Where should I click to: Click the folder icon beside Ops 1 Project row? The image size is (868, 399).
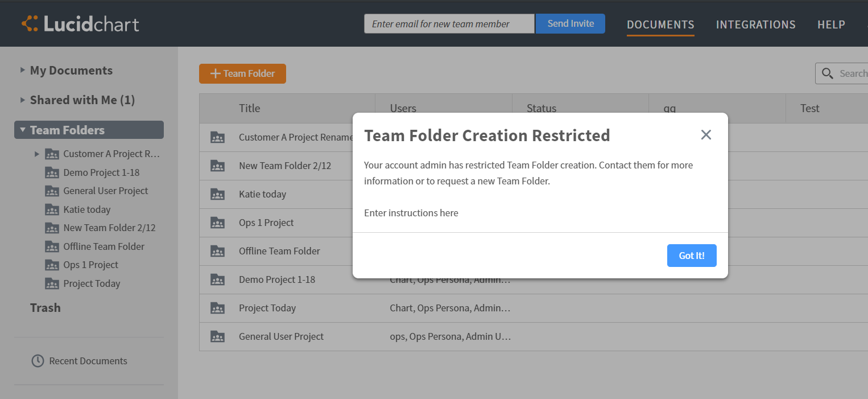coord(218,223)
